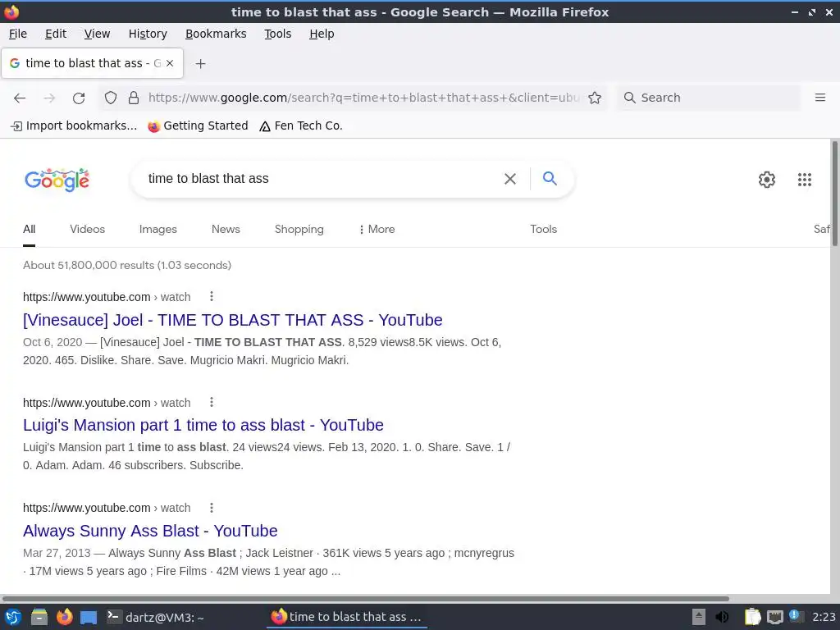Switch to the Videos results tab
The image size is (840, 630).
pos(87,230)
